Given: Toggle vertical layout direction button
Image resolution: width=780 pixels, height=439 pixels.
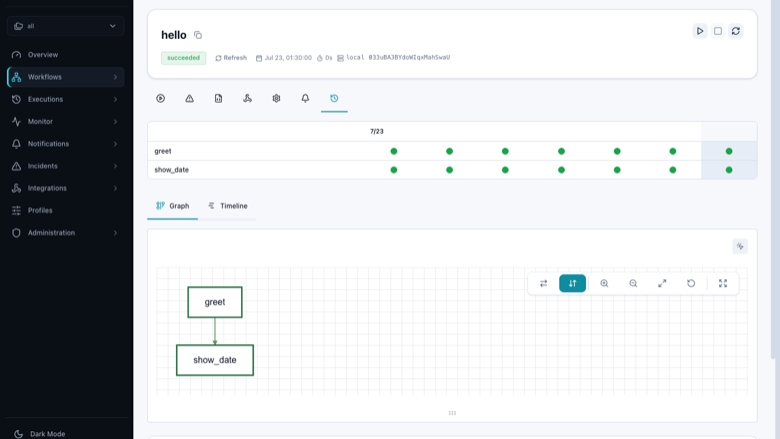Looking at the screenshot, I should point(572,283).
